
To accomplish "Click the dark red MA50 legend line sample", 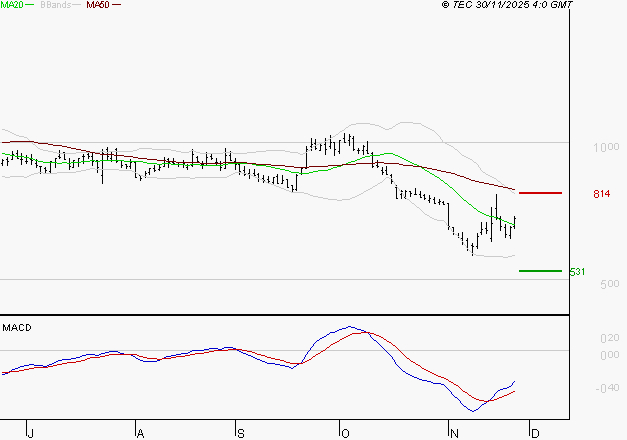I will coord(117,5).
